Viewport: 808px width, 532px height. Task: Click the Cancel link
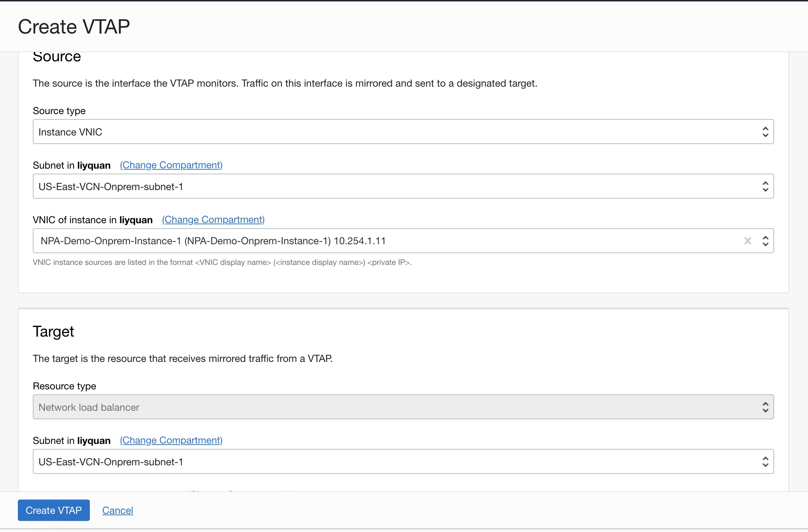pos(118,510)
